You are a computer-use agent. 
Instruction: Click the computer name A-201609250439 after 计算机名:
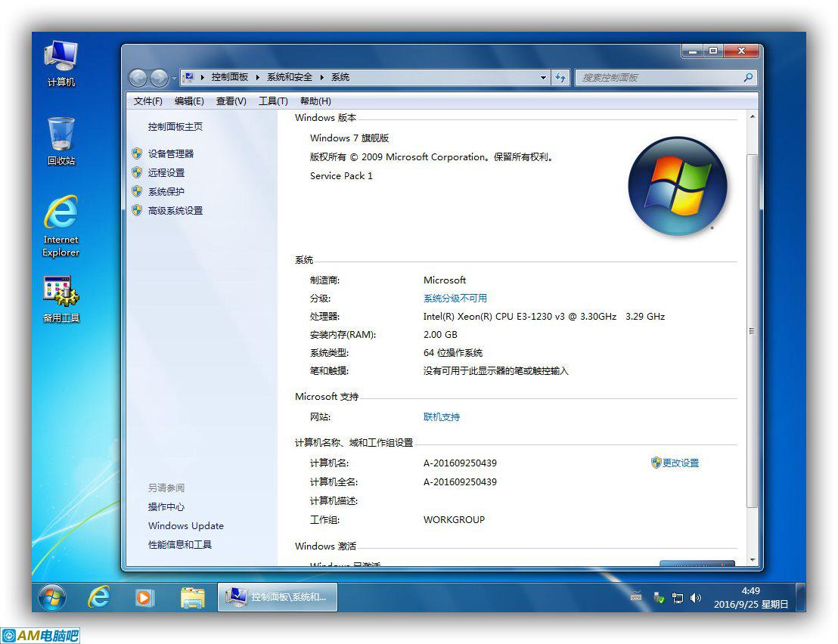pyautogui.click(x=460, y=463)
